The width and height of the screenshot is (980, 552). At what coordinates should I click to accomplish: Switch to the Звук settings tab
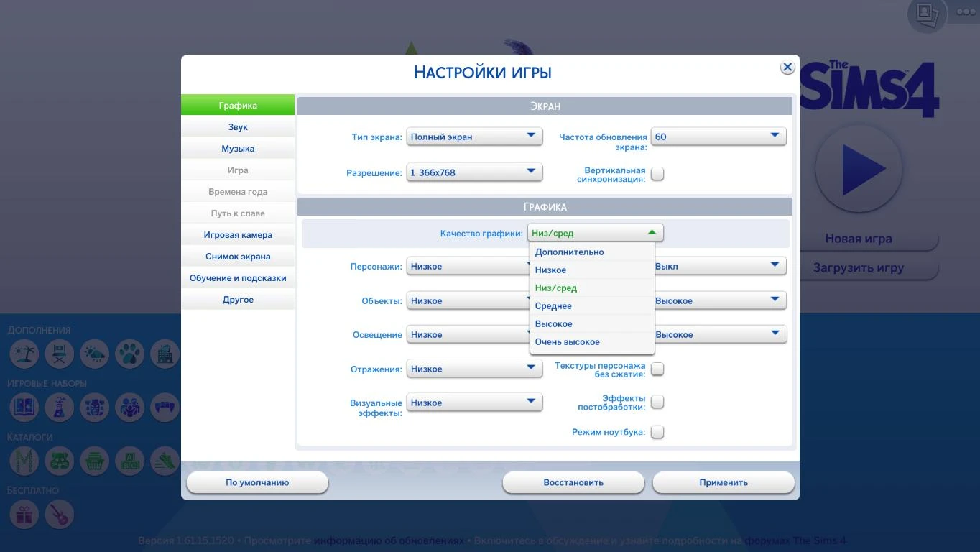coord(238,127)
